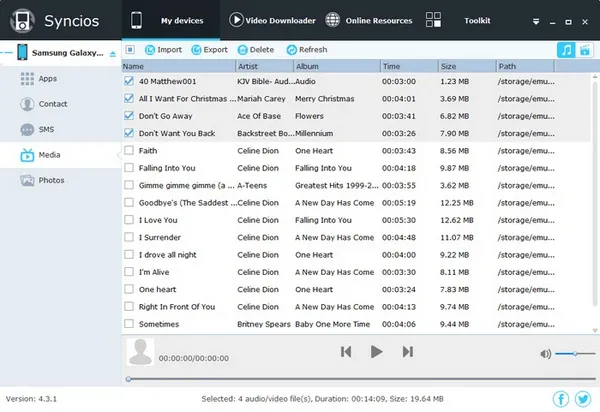Uncheck the Don't Go Away song
The image size is (600, 412).
pyautogui.click(x=128, y=116)
